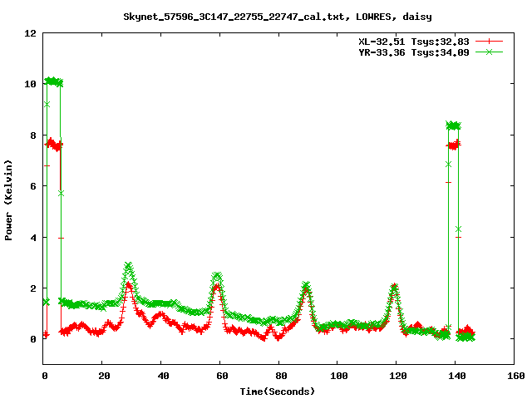Click the 10 tick label on y-axis

pyautogui.click(x=30, y=84)
